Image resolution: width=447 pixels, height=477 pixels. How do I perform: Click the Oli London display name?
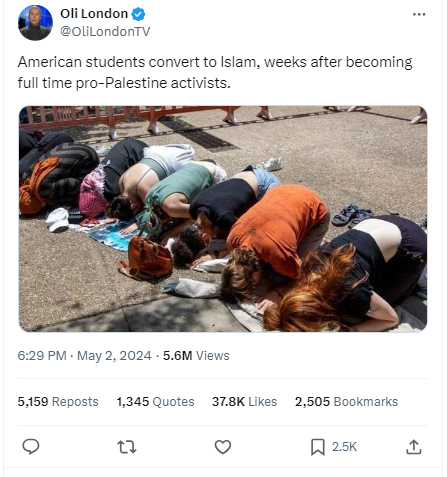click(94, 14)
